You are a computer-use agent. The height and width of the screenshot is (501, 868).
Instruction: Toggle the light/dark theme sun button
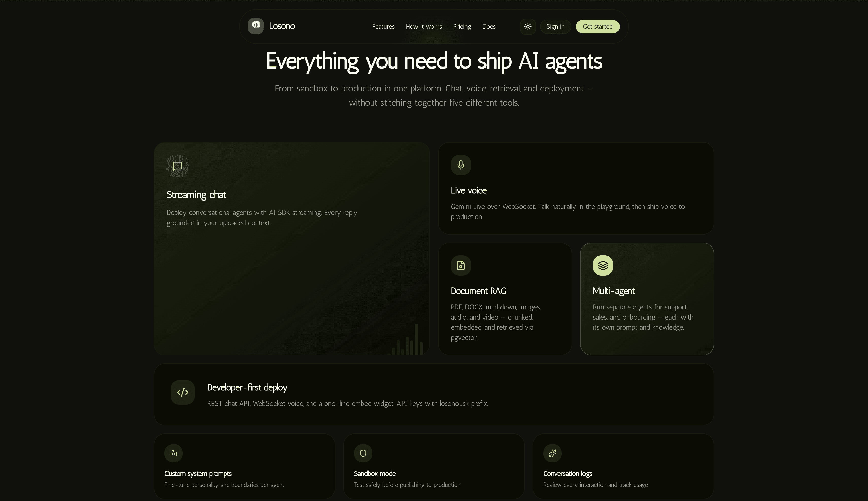pyautogui.click(x=528, y=26)
